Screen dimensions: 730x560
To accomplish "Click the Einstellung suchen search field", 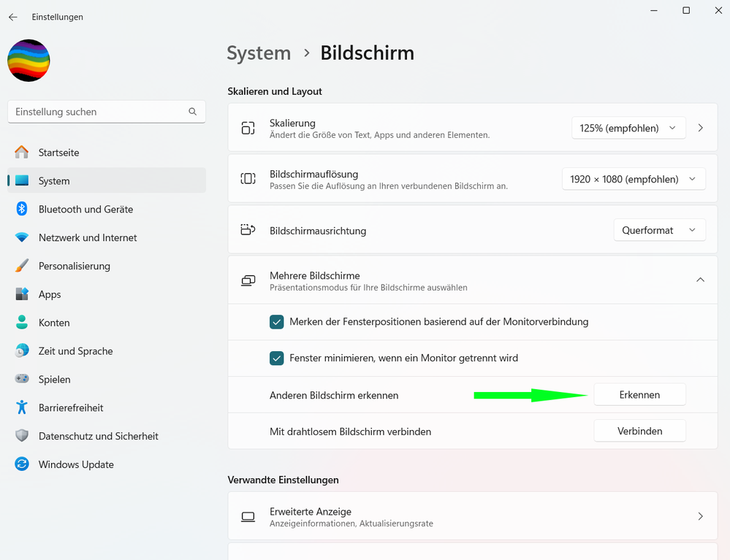I will tap(99, 112).
